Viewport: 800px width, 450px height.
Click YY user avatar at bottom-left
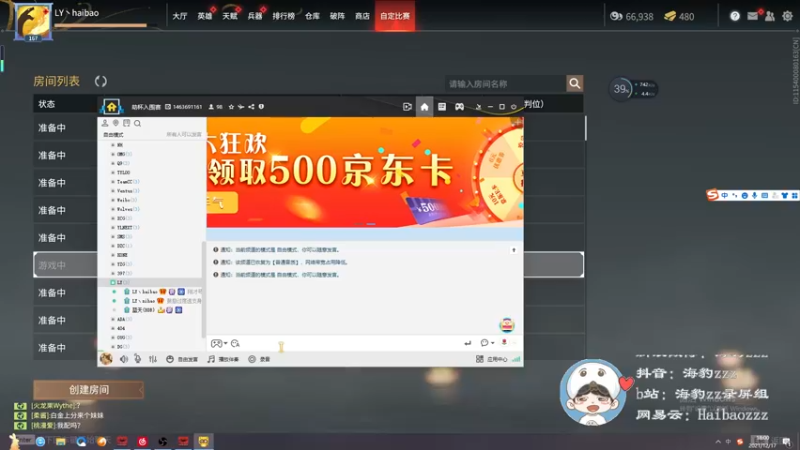tap(106, 359)
